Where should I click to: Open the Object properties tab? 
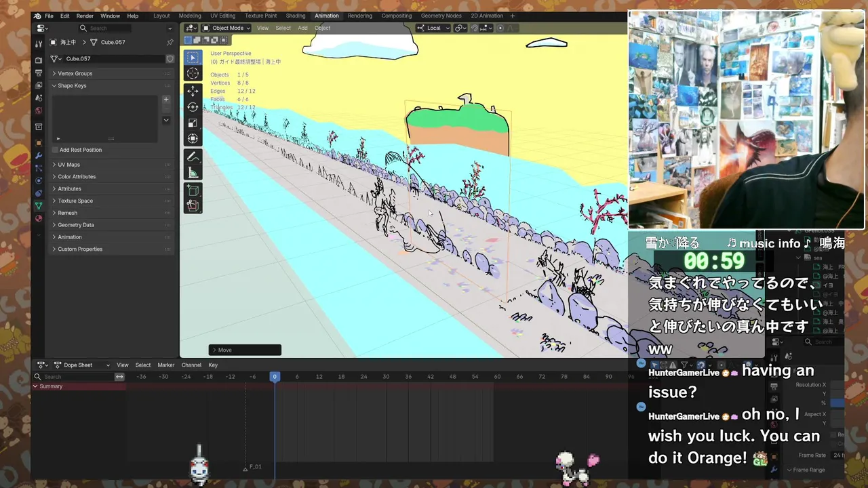pyautogui.click(x=39, y=143)
